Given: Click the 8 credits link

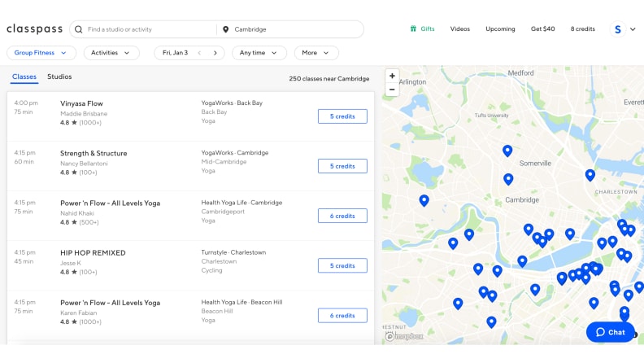Looking at the screenshot, I should 583,28.
